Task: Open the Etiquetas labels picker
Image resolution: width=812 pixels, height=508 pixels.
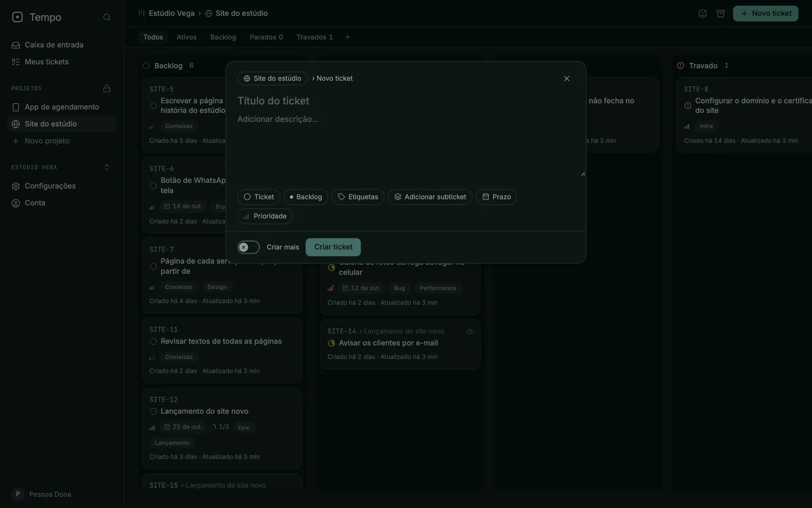Action: click(358, 197)
